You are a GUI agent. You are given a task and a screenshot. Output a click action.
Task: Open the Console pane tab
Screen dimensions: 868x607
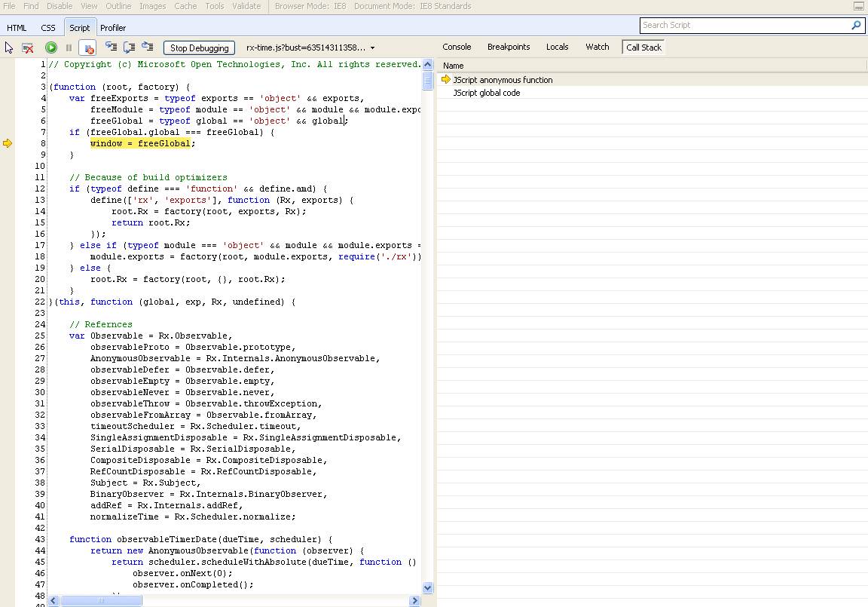tap(457, 47)
